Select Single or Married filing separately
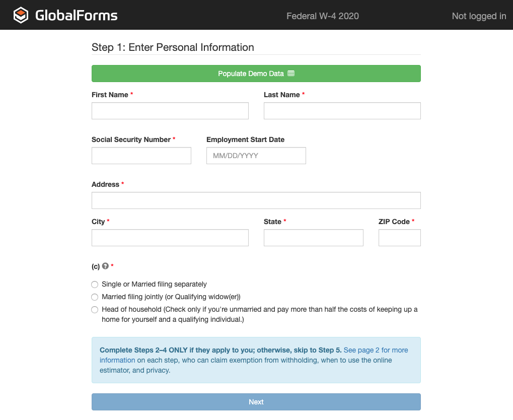 pos(95,285)
